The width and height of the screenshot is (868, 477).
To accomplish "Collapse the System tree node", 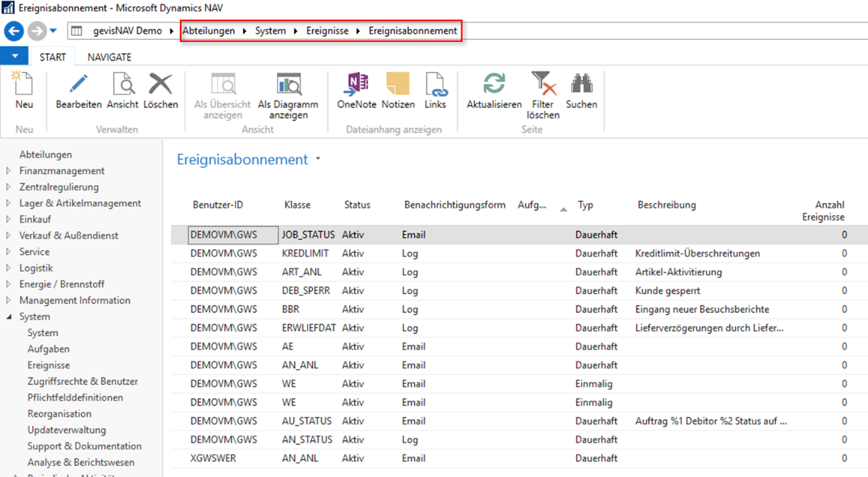I will (x=9, y=317).
